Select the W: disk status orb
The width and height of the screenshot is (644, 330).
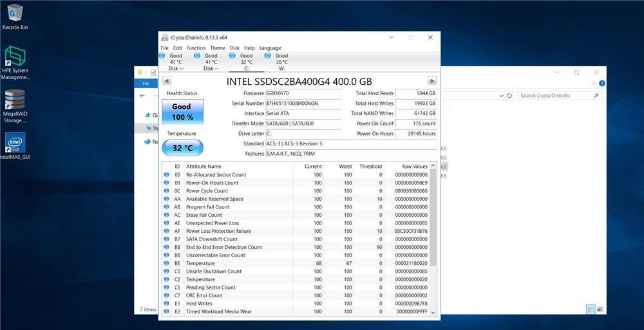[268, 55]
